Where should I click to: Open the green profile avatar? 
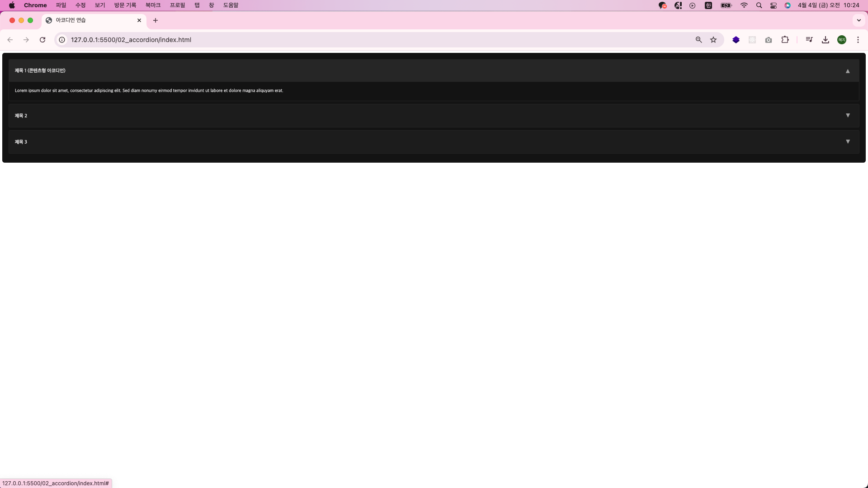(842, 40)
